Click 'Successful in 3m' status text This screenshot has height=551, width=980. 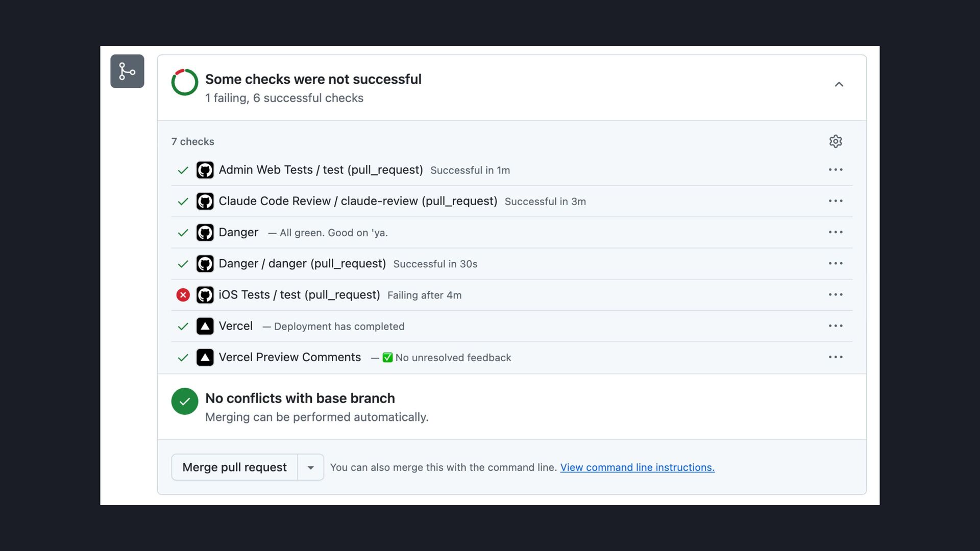[x=545, y=202]
